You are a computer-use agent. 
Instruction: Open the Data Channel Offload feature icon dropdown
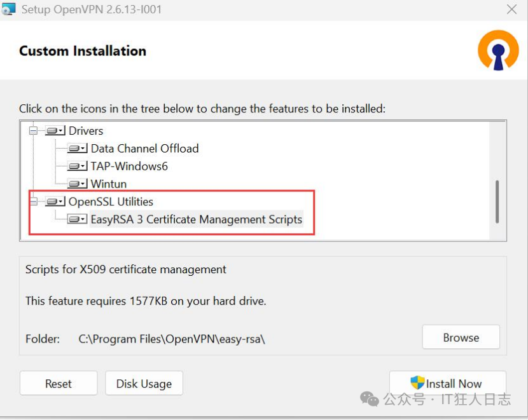[77, 148]
